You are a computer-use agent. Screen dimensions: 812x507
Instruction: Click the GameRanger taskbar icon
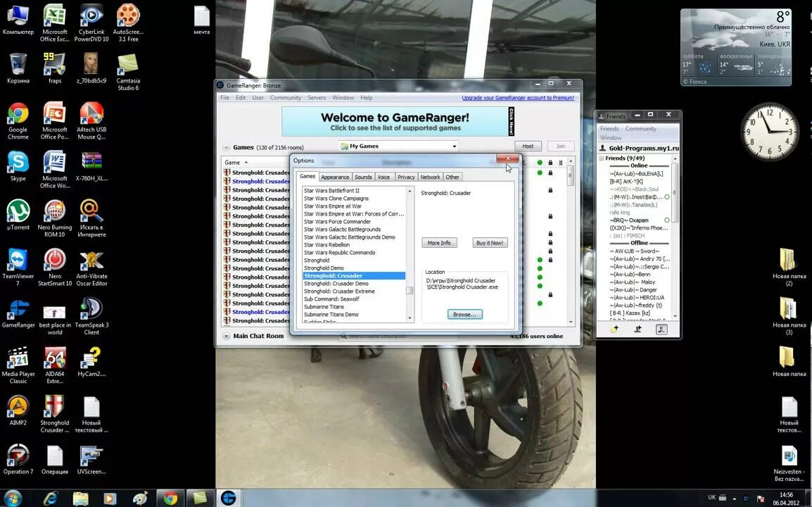coord(229,498)
